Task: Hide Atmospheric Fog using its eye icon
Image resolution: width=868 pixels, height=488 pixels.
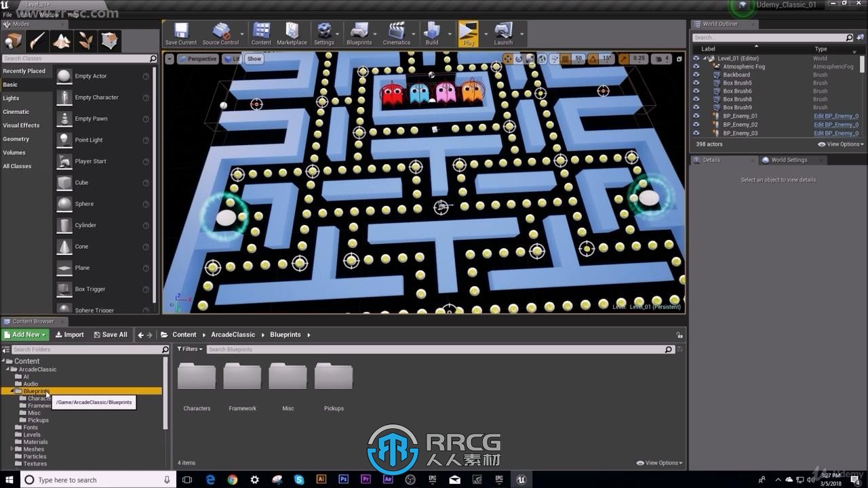Action: click(696, 66)
